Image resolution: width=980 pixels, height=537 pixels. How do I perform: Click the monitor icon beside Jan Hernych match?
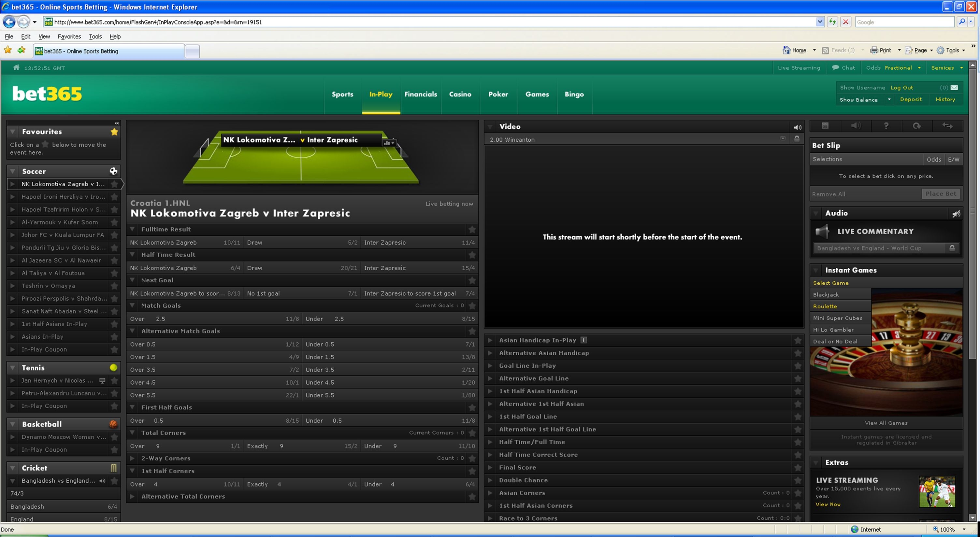pyautogui.click(x=102, y=380)
